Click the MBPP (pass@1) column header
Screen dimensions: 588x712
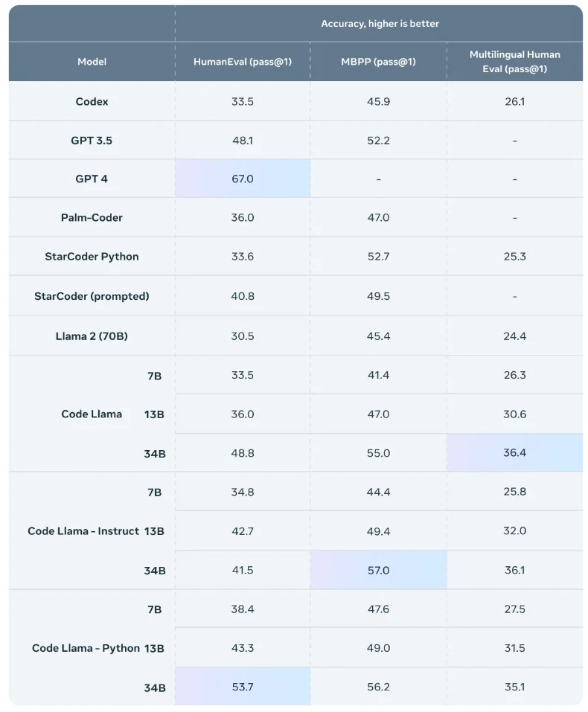(378, 62)
